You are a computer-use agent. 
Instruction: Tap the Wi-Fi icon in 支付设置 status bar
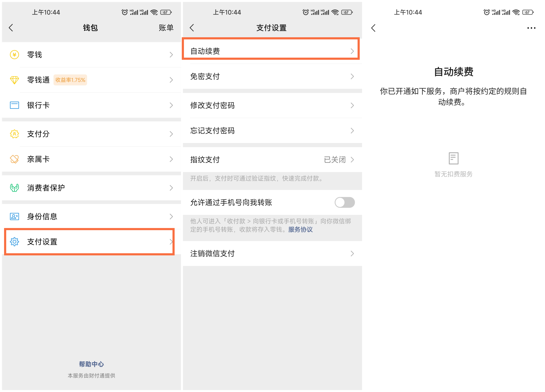(335, 12)
